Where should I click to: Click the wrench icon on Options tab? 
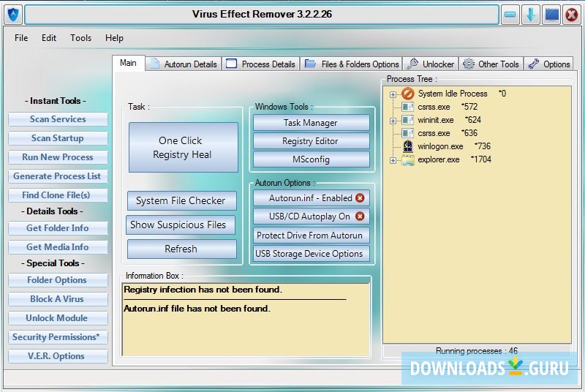534,64
